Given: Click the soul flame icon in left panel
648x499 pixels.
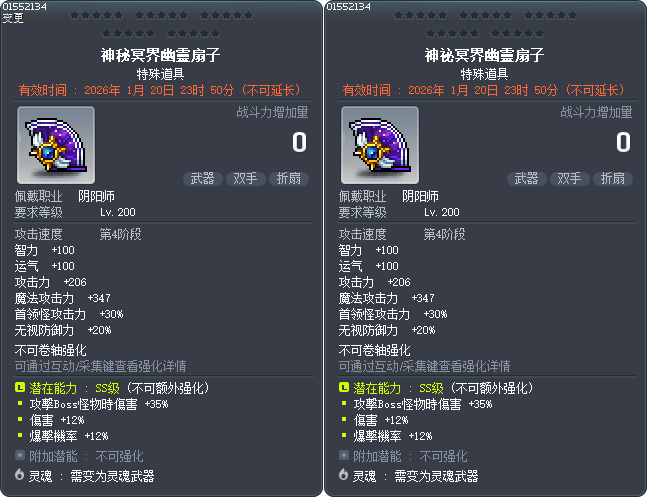Looking at the screenshot, I should 19,475.
